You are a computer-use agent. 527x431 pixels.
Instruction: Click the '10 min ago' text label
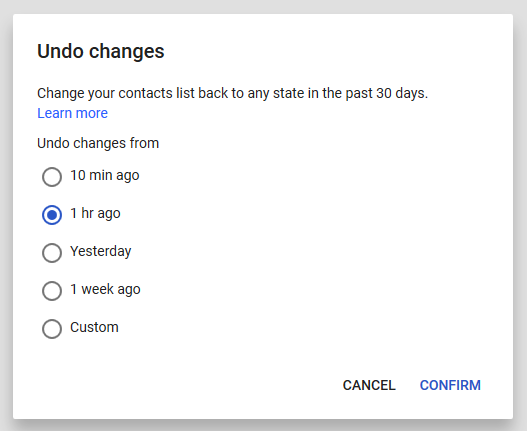coord(105,175)
